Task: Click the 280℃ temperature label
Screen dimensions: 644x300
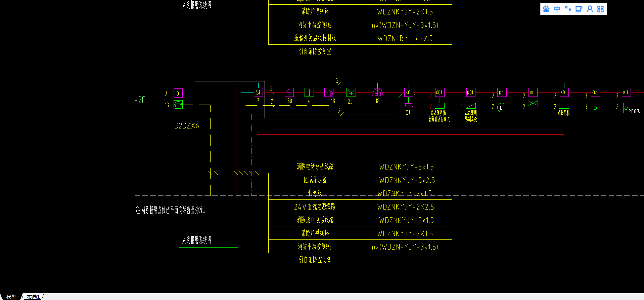Action: (x=635, y=111)
